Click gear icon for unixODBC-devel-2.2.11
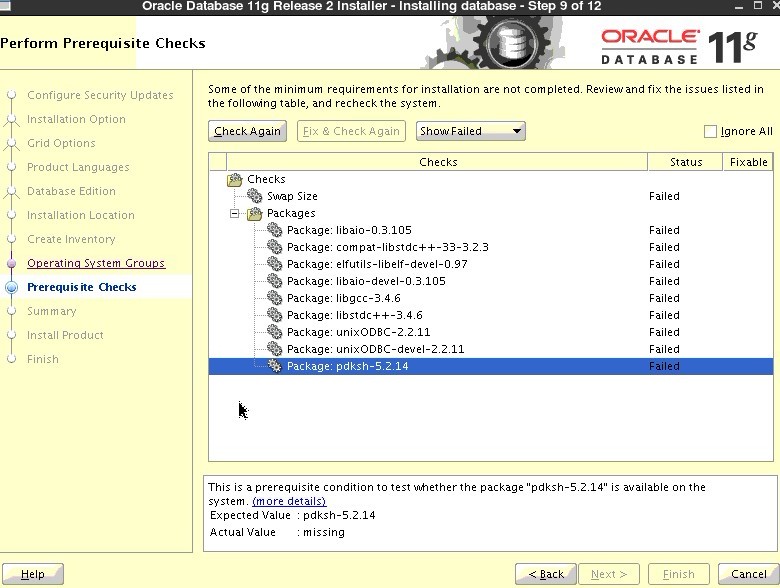The image size is (780, 588). point(274,349)
